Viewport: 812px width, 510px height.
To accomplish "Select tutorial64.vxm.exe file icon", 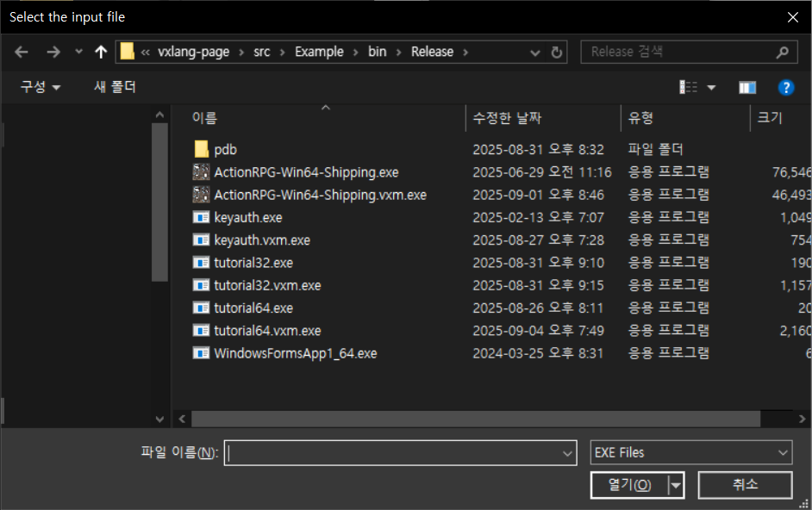I will (201, 331).
